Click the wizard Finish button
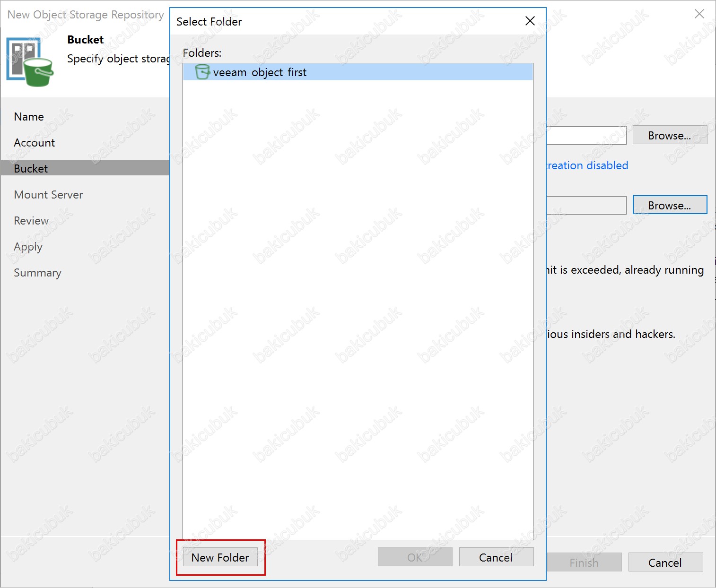This screenshot has width=716, height=588. [x=584, y=562]
